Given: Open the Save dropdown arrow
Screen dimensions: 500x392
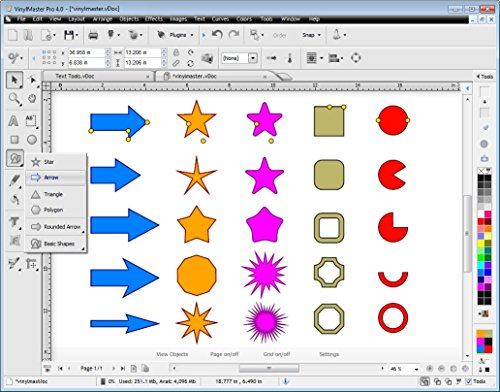Looking at the screenshot, I should (x=77, y=35).
